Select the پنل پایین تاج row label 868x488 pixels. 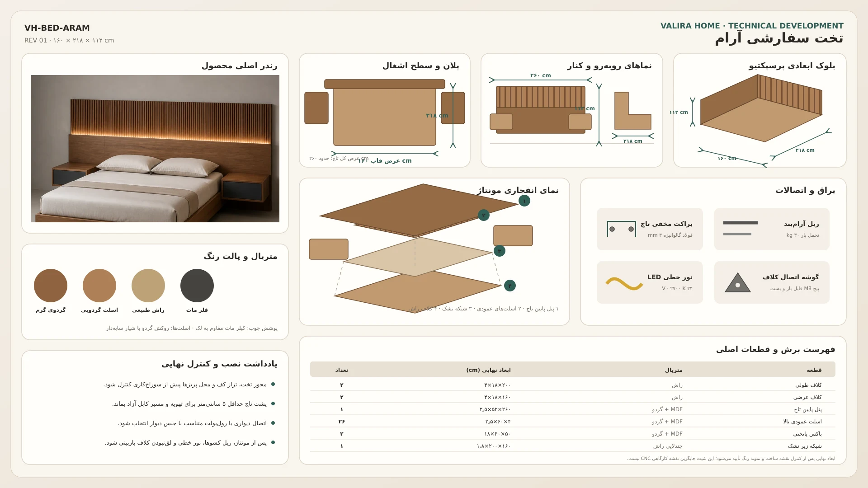[x=808, y=409]
